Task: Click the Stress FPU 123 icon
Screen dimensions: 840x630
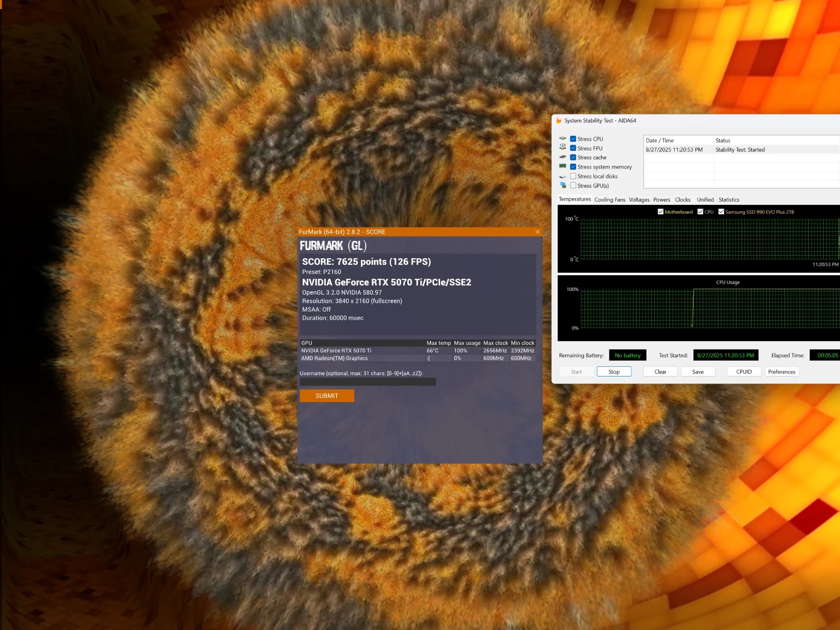Action: 563,148
